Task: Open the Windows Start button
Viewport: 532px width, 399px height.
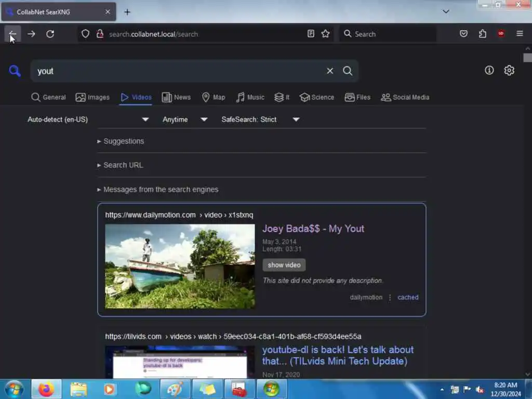Action: tap(14, 389)
